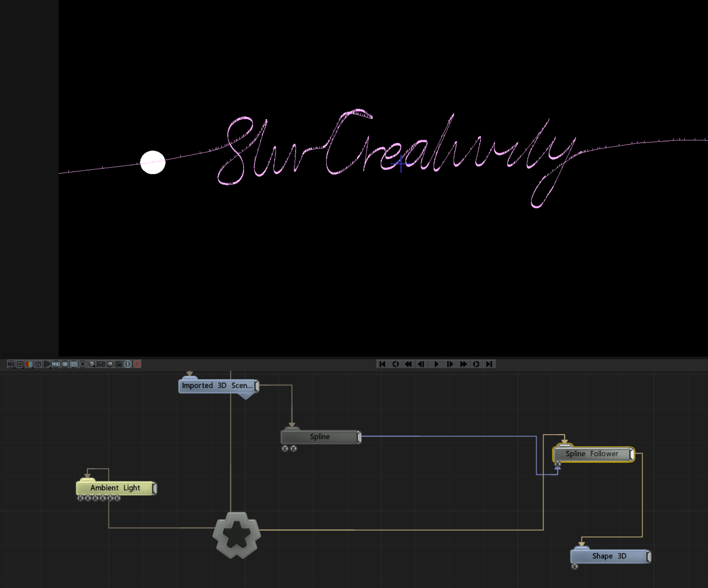This screenshot has width=708, height=588.
Task: Select the Spline Follower node
Action: click(x=593, y=454)
